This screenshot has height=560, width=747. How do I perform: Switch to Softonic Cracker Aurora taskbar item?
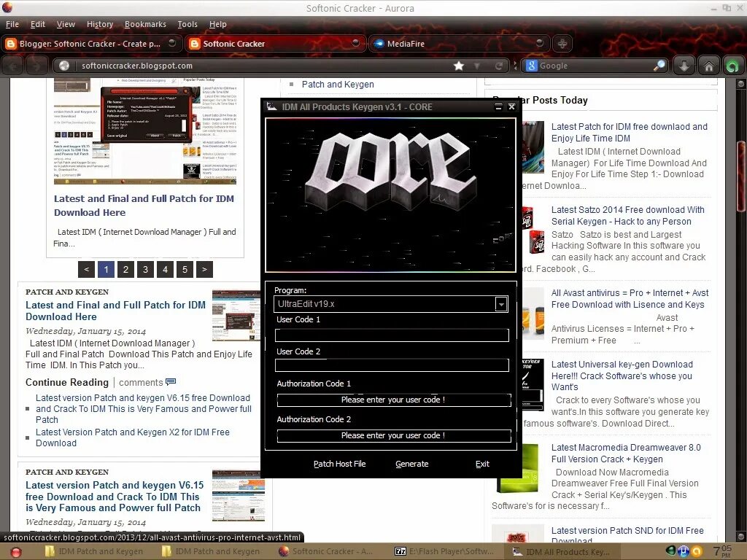tap(326, 551)
